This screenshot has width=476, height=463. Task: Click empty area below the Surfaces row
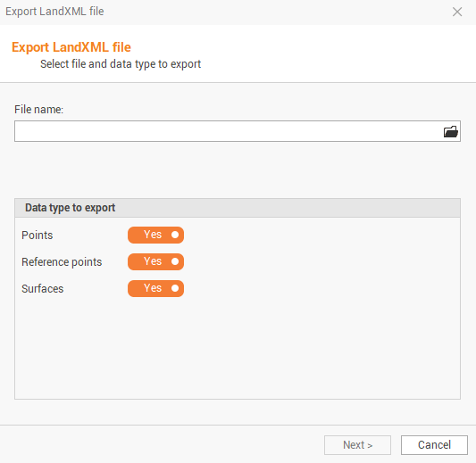coord(238,349)
